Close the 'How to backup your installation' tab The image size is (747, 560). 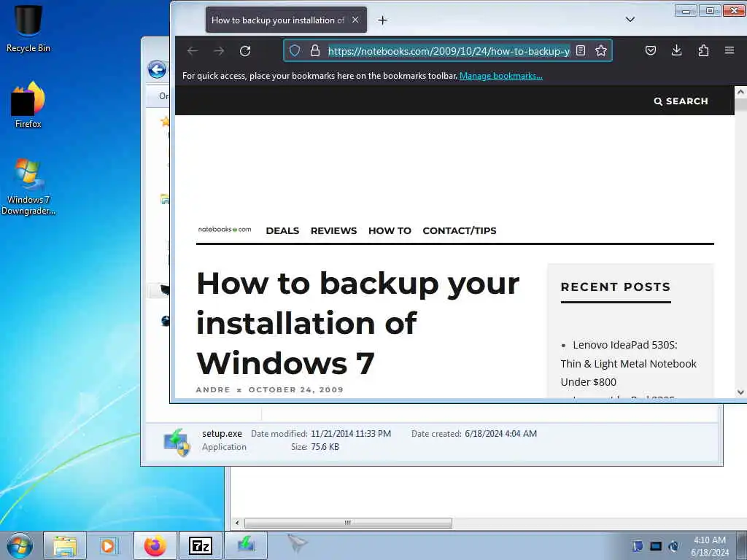coord(355,20)
